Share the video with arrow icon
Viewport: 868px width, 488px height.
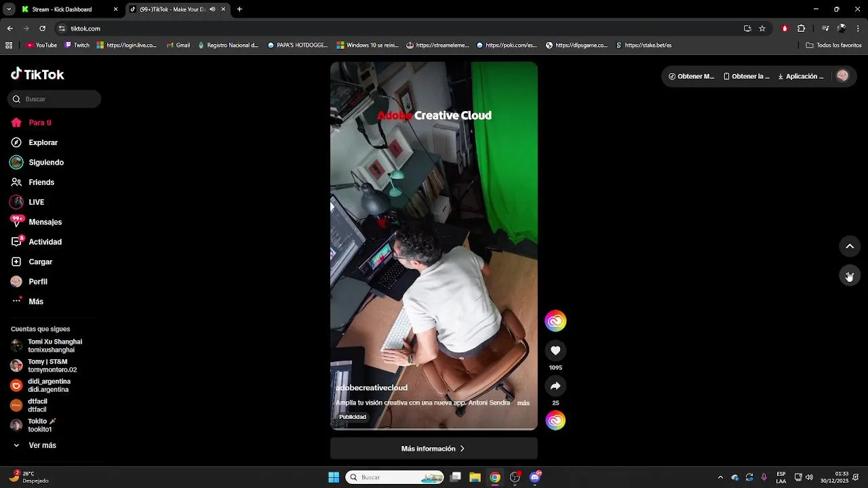(555, 386)
